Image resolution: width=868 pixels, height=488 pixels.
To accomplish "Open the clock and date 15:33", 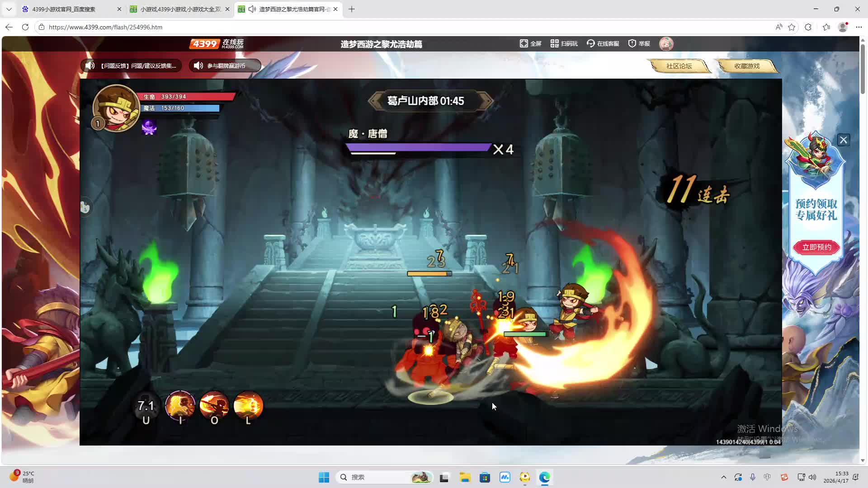I will [x=836, y=477].
